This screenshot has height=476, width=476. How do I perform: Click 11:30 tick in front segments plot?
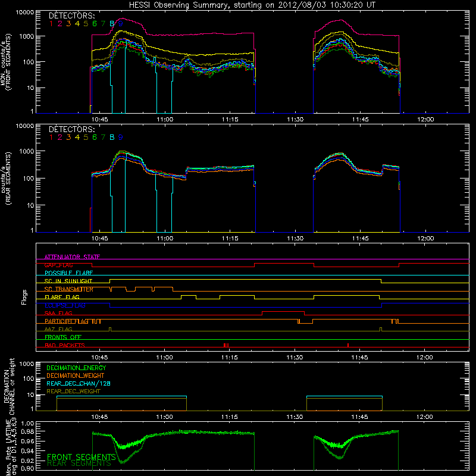pos(295,120)
